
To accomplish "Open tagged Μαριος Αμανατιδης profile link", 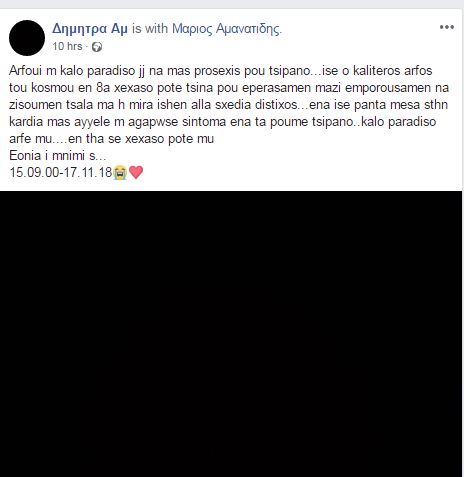I will coord(227,29).
